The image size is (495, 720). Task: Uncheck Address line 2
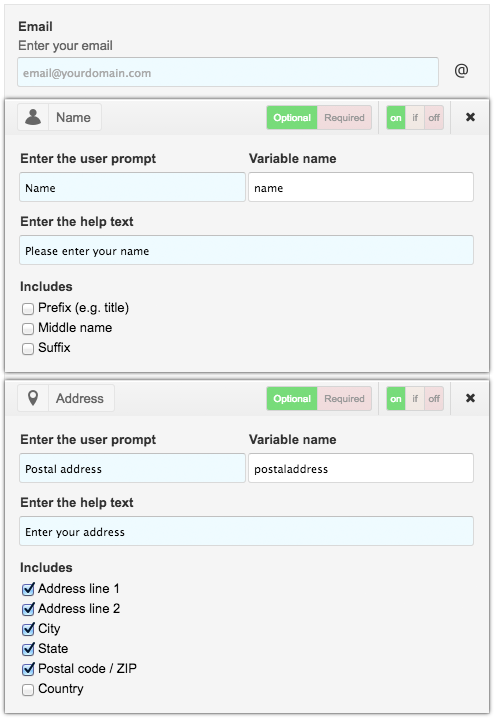tap(28, 609)
